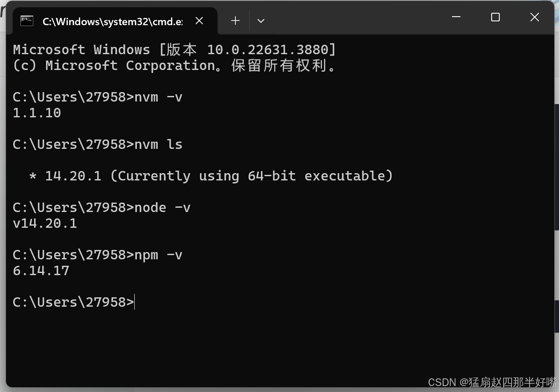Viewport: 559px width, 392px height.
Task: Minimize the terminal window
Action: point(456,17)
